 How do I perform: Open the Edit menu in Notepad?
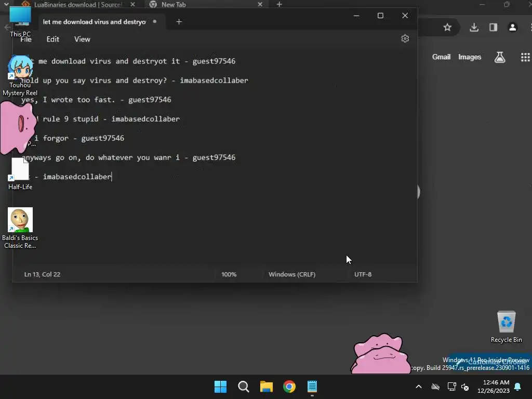pos(52,39)
